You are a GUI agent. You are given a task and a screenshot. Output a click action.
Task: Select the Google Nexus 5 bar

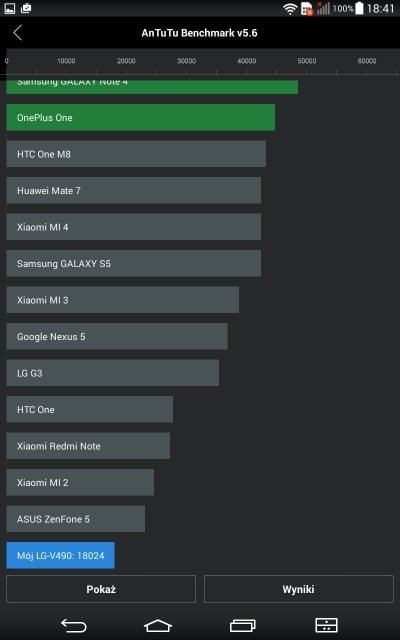(117, 337)
